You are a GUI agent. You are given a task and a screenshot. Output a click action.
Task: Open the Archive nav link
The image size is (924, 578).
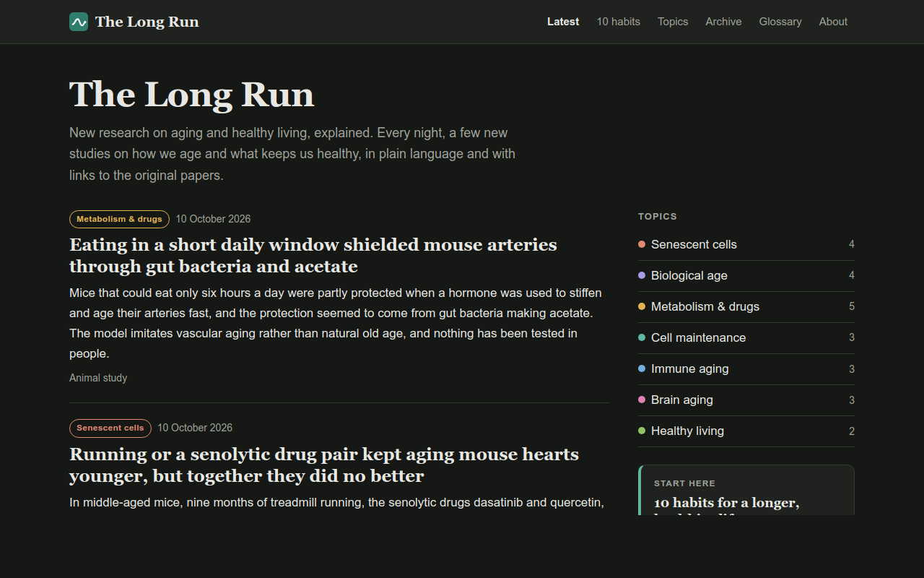click(x=724, y=22)
